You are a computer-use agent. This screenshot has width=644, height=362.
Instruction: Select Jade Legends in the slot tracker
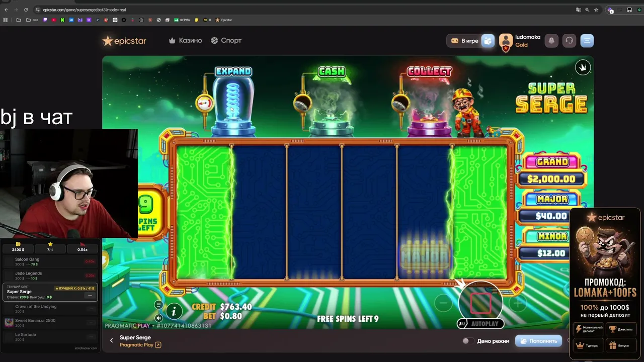pyautogui.click(x=49, y=276)
